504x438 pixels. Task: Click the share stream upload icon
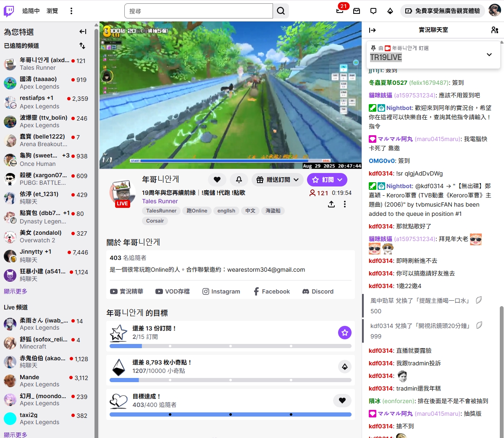[x=331, y=204]
